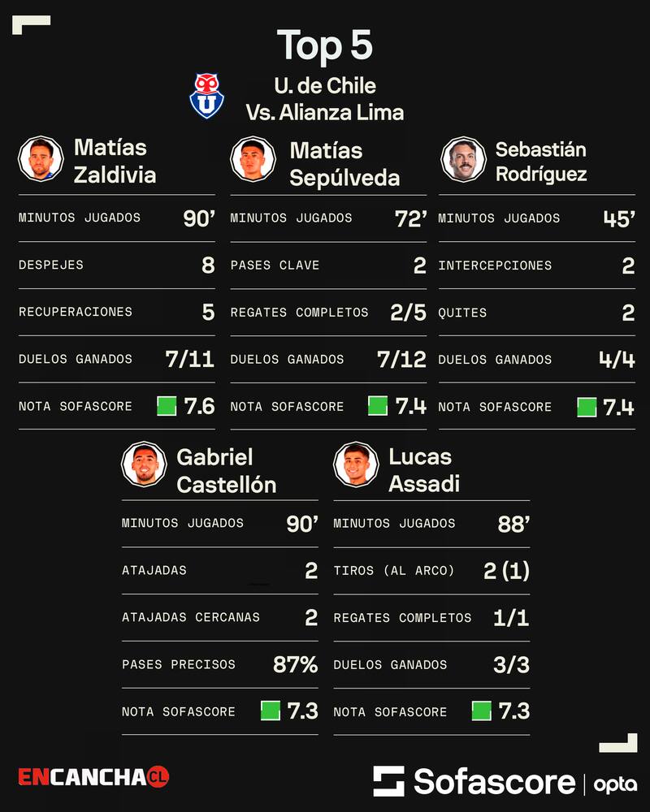
Task: Click green rating square for Sepúlveda's 7.4
Action: (378, 406)
